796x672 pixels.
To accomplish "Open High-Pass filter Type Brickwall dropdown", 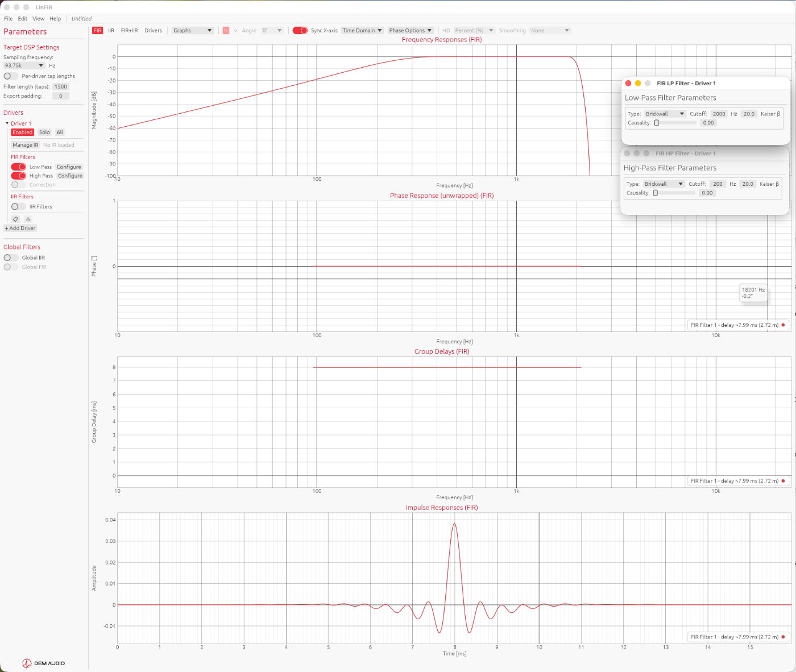I will 664,184.
